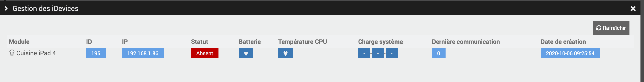
Task: Click the Dernière communication value 0
Action: (439, 53)
